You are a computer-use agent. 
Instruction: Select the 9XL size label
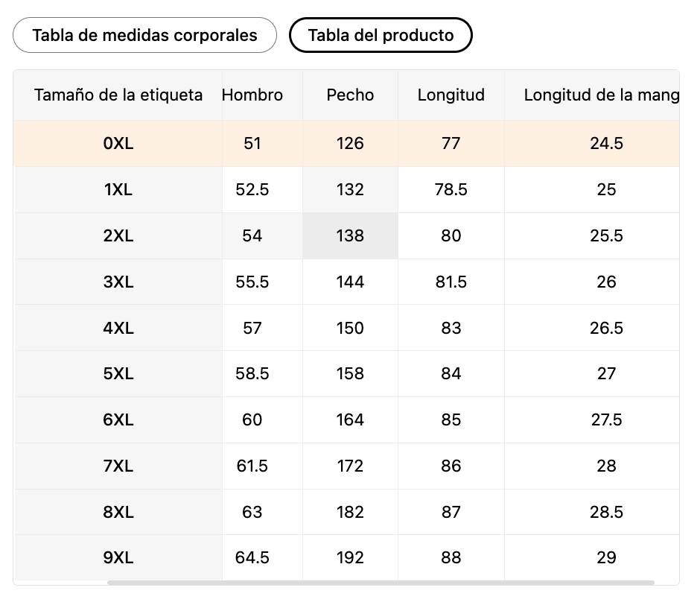118,557
